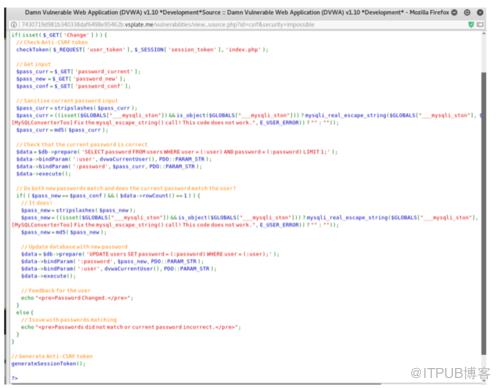Click the if( $pass_new == $pass_conf ) line
The height and width of the screenshot is (388, 500).
coord(108,196)
